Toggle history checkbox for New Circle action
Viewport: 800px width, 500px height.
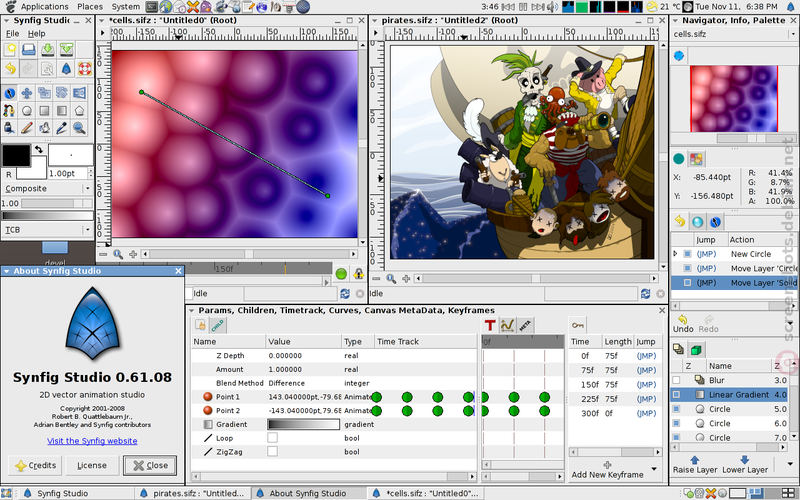coord(687,254)
